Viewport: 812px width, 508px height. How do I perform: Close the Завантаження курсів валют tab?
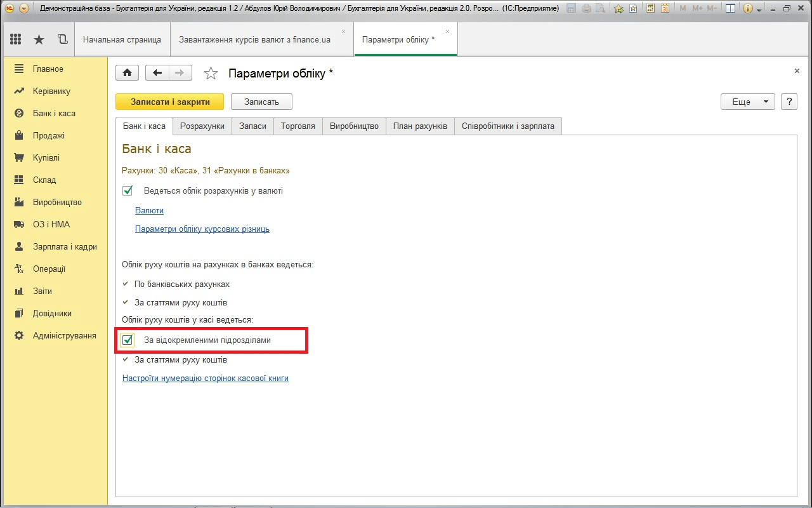coord(344,31)
